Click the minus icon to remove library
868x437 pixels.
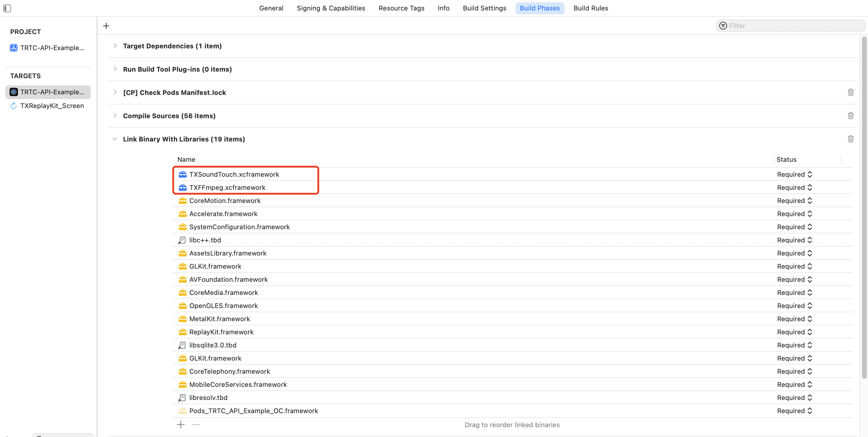click(196, 425)
